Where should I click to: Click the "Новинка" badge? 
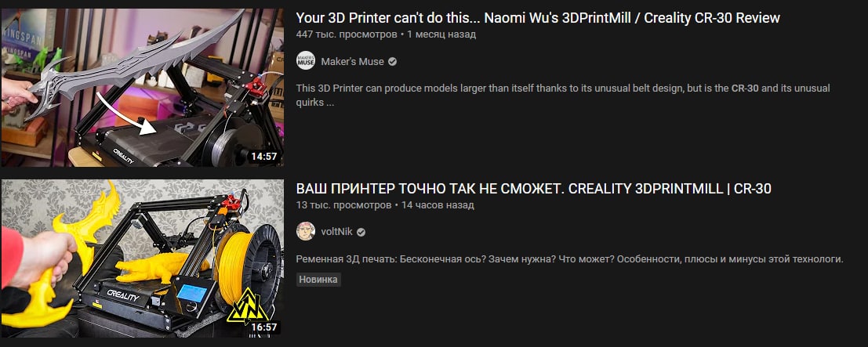tap(318, 280)
